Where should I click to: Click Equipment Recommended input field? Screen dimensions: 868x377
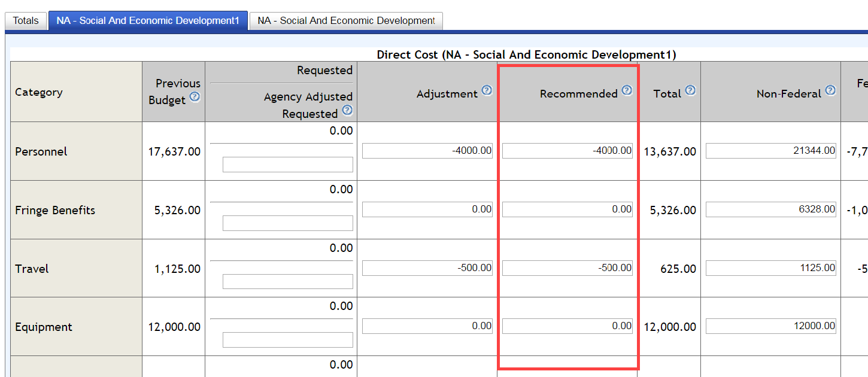tap(567, 326)
